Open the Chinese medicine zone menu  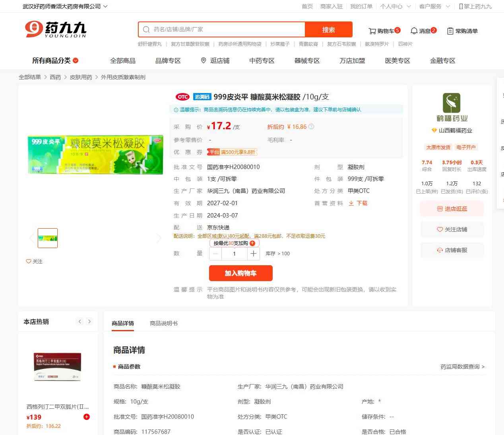[x=262, y=60]
